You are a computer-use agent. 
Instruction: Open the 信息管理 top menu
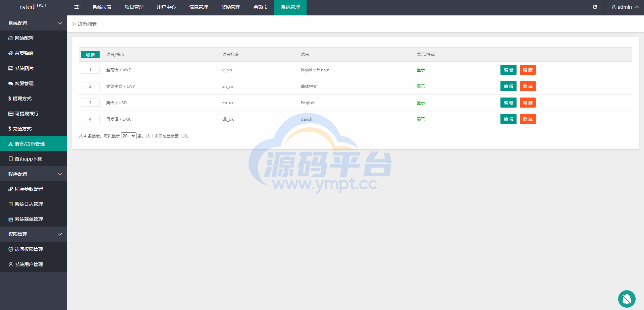[199, 7]
